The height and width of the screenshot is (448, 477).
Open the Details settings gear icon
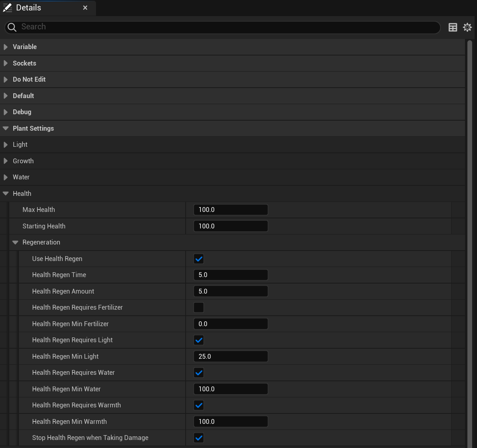(467, 27)
